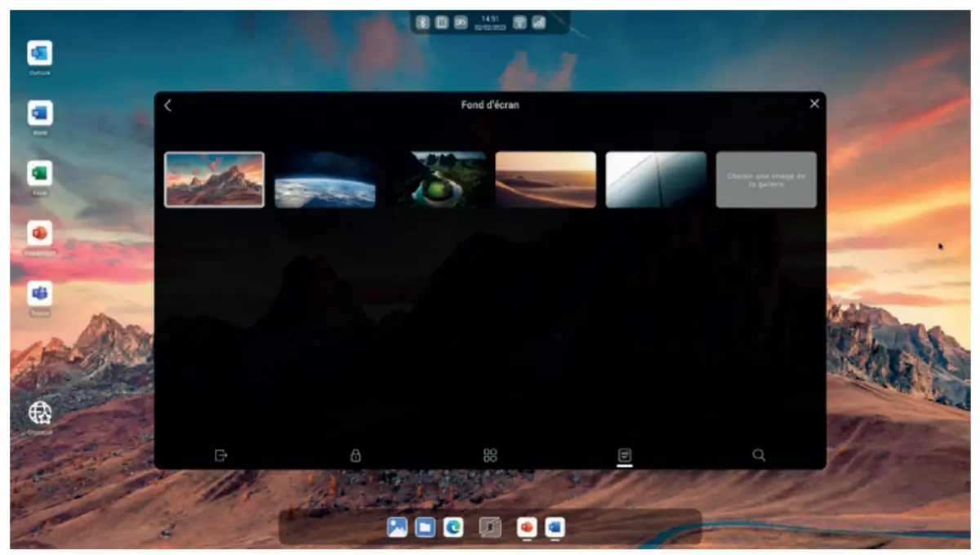Apply the grey abstract gradient wallpaper

coord(656,180)
